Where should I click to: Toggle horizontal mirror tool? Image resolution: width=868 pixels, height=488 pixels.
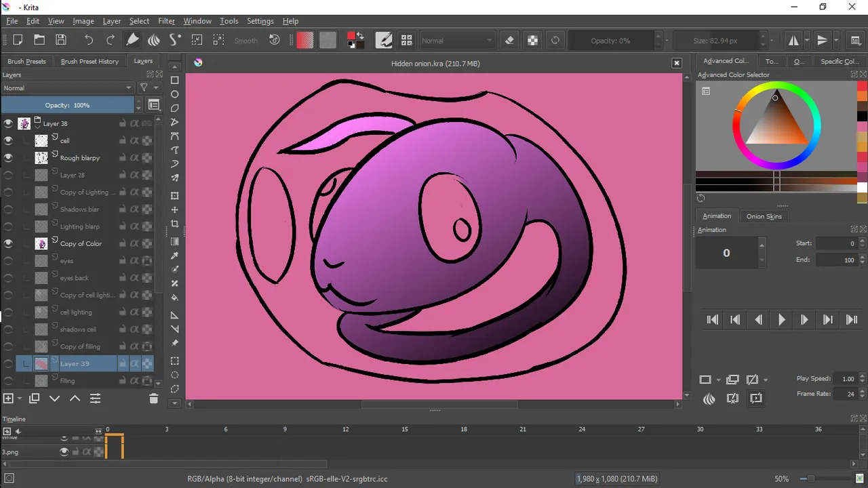click(793, 40)
